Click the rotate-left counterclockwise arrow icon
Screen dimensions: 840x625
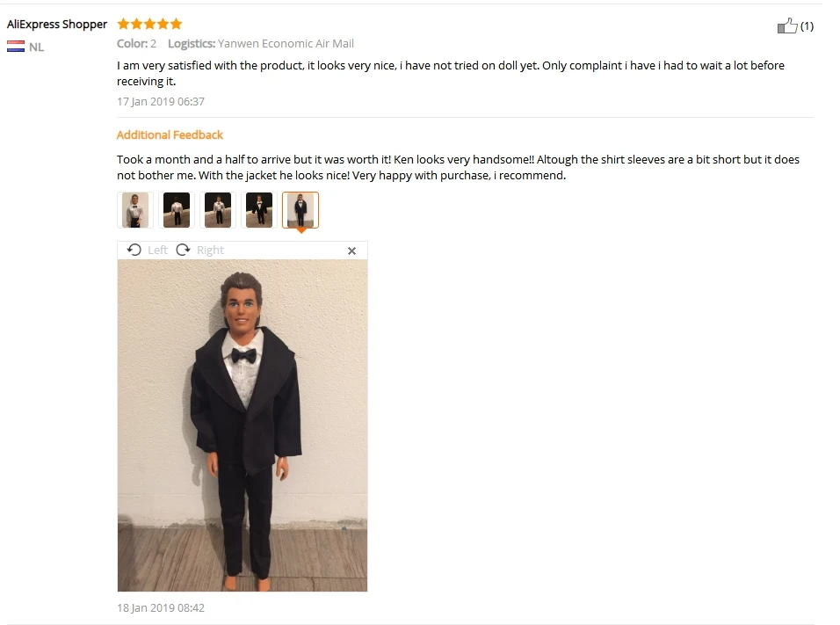(x=134, y=250)
